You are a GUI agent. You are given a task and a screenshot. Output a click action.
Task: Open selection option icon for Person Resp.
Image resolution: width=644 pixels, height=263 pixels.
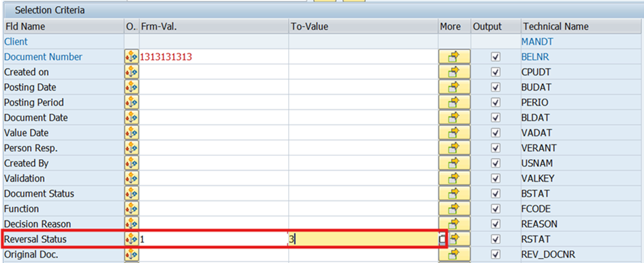(x=132, y=148)
